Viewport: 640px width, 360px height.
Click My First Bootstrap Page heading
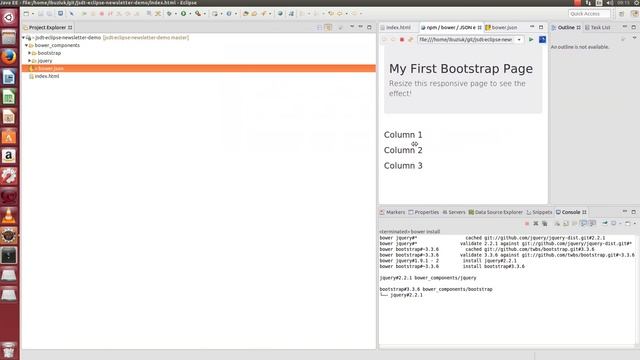[461, 69]
